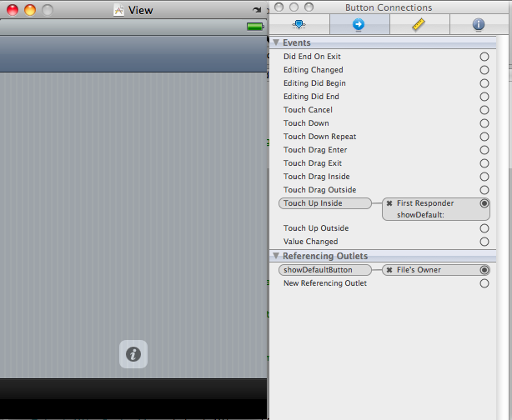Image resolution: width=512 pixels, height=420 pixels.
Task: Click the navigation bar in the View
Action: pos(133,54)
